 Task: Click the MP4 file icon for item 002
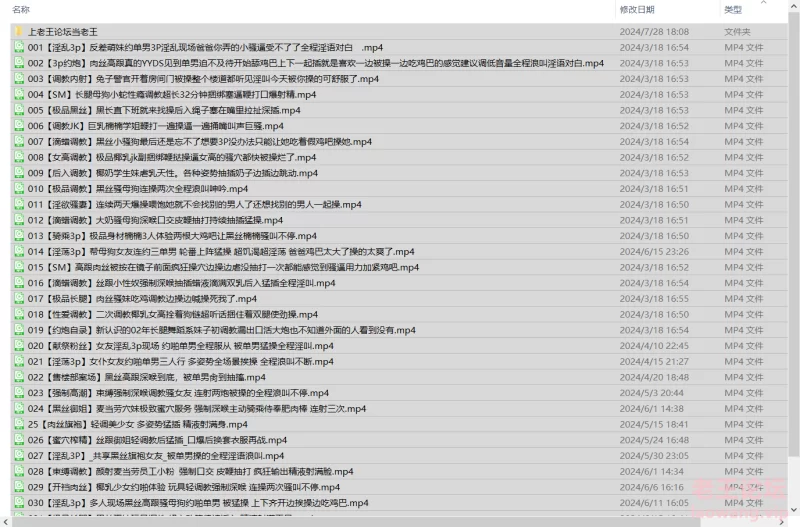point(19,63)
